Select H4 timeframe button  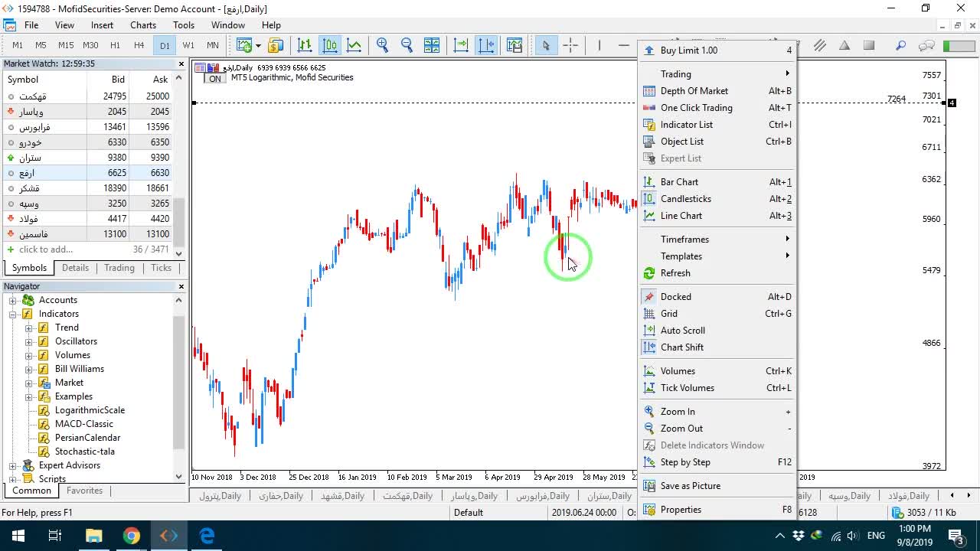pos(139,45)
